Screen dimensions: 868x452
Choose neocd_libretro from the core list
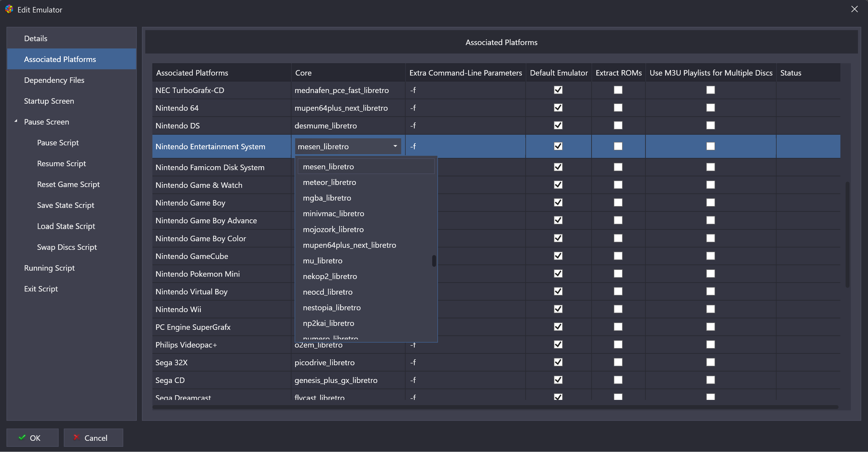(x=366, y=292)
